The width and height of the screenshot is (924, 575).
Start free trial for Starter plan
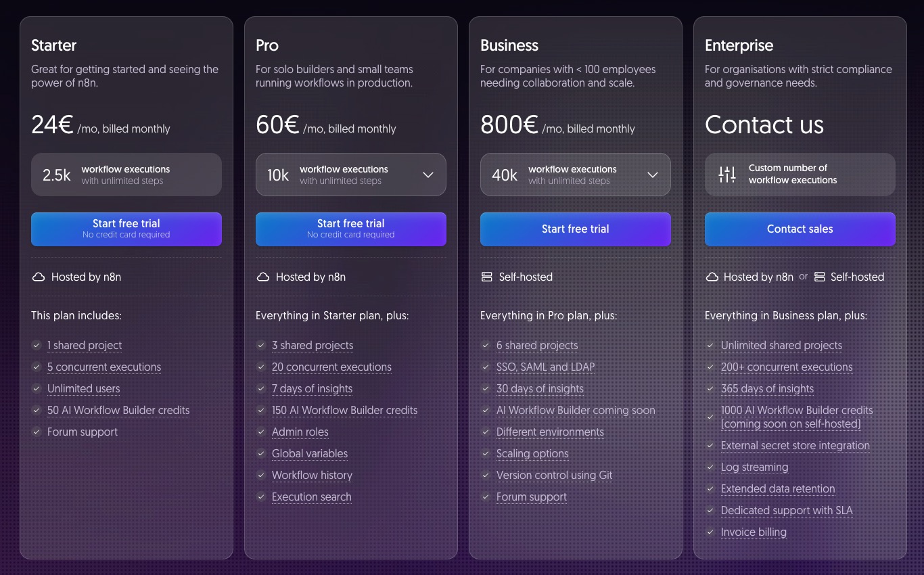[x=126, y=229]
